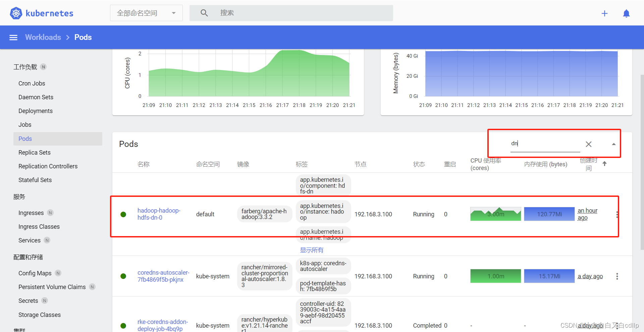Click coredns-autoscaler memory bar 15.17Mi
The height and width of the screenshot is (332, 644).
tap(549, 276)
